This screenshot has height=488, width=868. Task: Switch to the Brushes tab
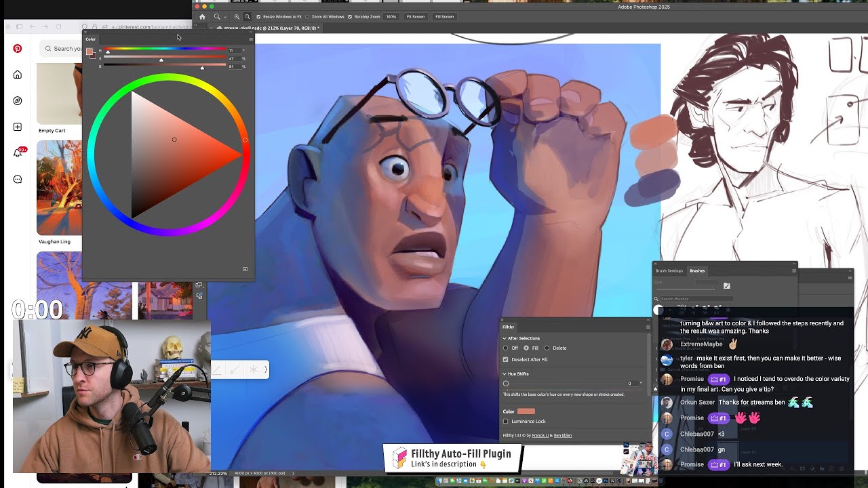pyautogui.click(x=697, y=270)
